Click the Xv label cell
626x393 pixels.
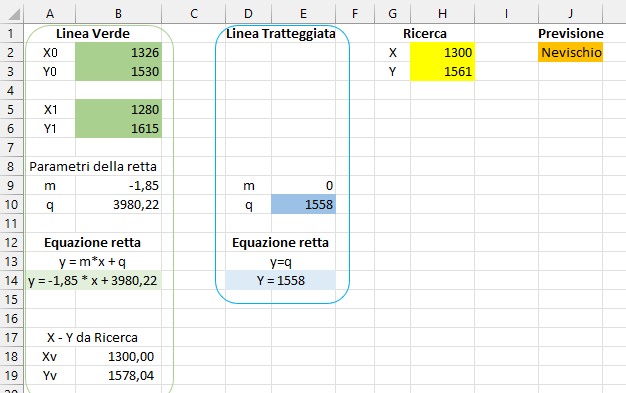pos(50,356)
